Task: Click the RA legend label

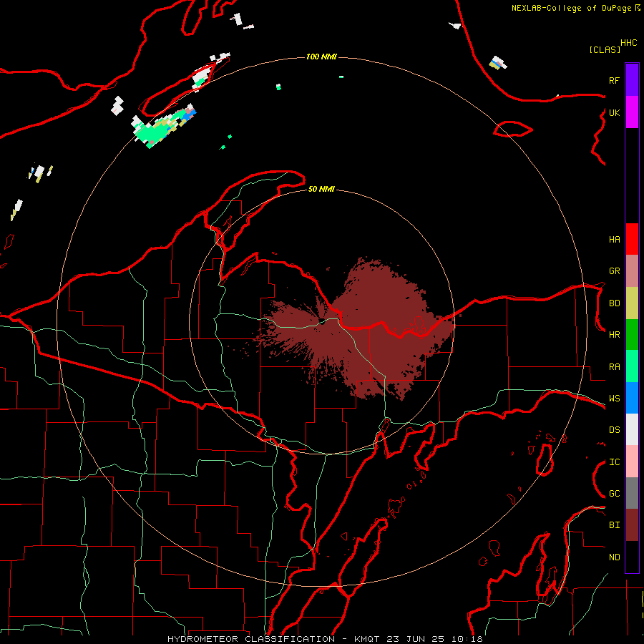Action: (x=614, y=367)
